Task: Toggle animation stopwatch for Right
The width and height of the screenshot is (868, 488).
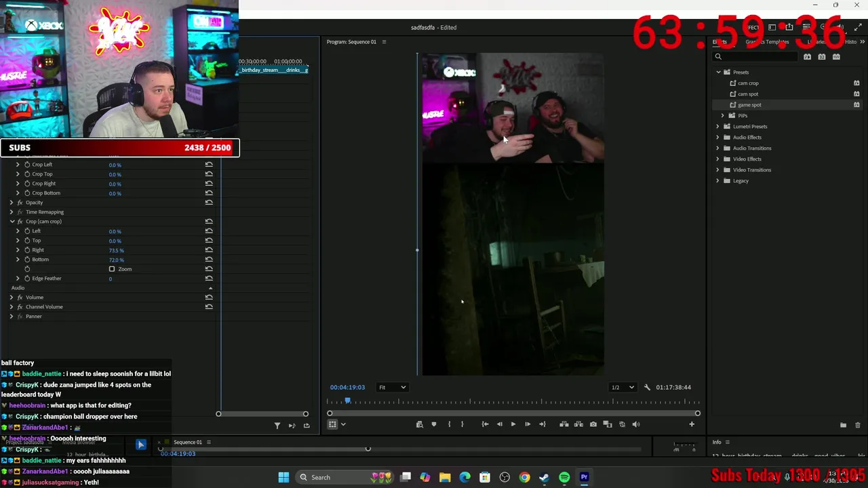Action: tap(27, 250)
